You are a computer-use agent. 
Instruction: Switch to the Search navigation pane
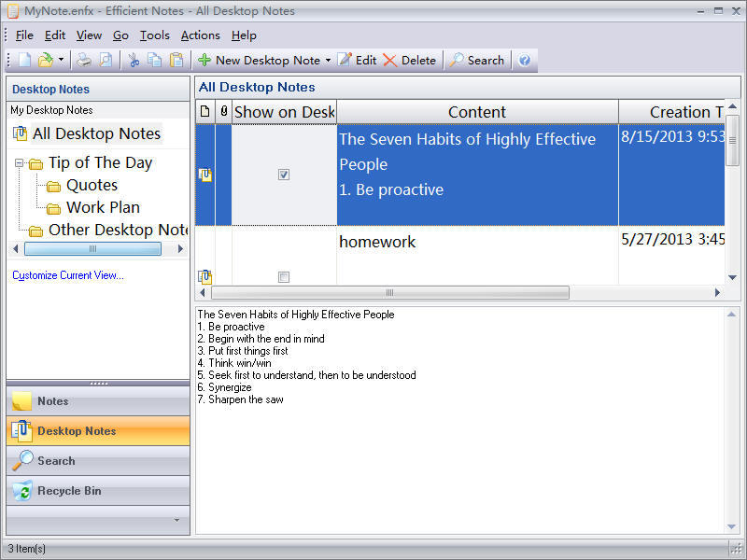[98, 461]
